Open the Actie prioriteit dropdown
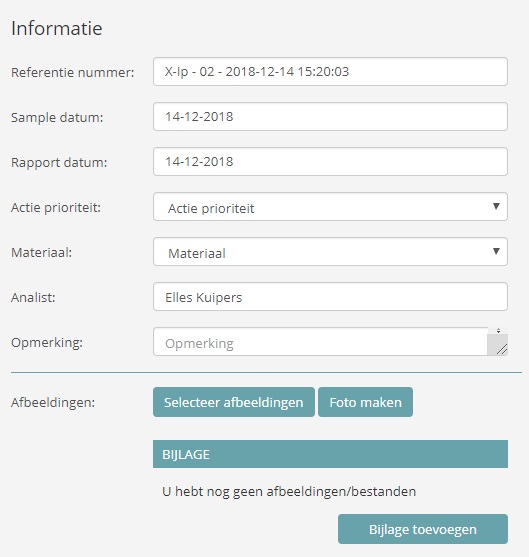The image size is (529, 557). tap(330, 207)
